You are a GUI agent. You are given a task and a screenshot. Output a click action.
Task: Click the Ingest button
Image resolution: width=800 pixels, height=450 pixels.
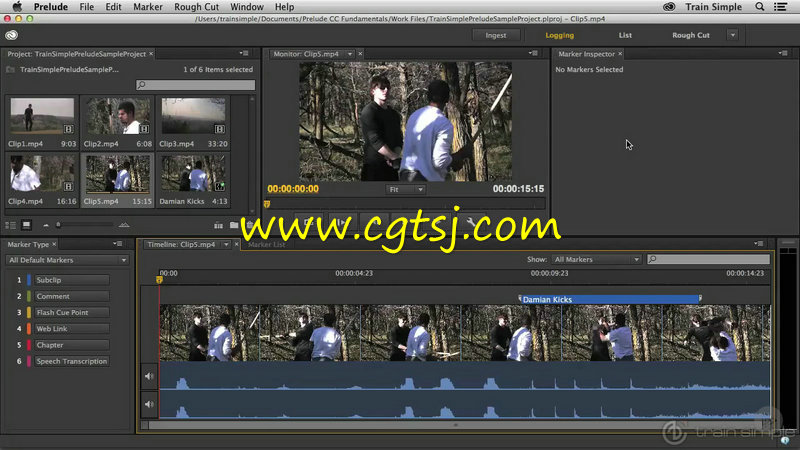click(496, 35)
